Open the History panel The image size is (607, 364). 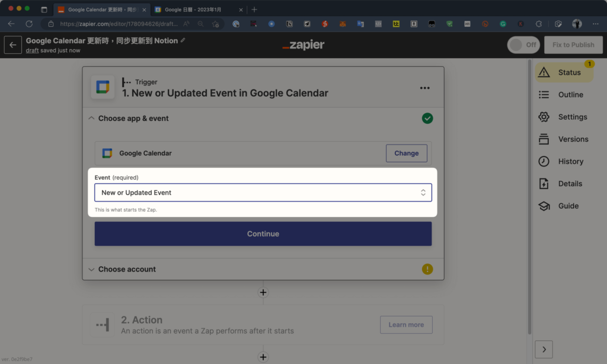click(x=561, y=161)
